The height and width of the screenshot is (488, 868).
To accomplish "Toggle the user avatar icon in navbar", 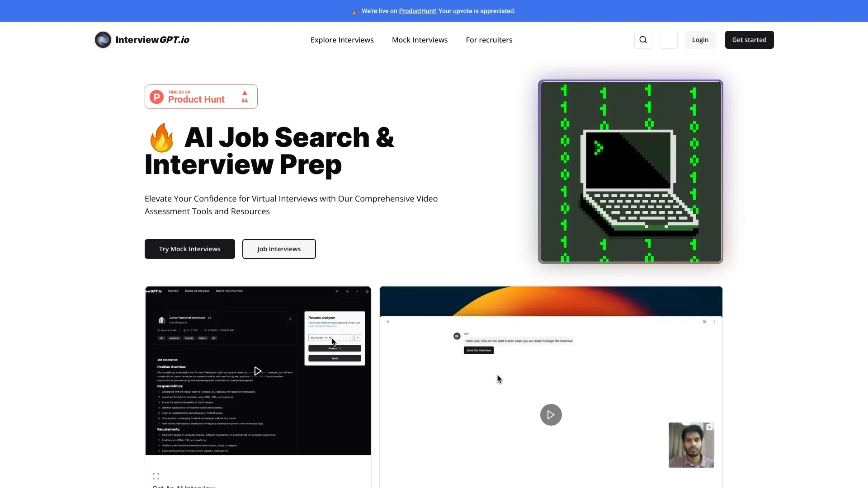I will coord(668,39).
